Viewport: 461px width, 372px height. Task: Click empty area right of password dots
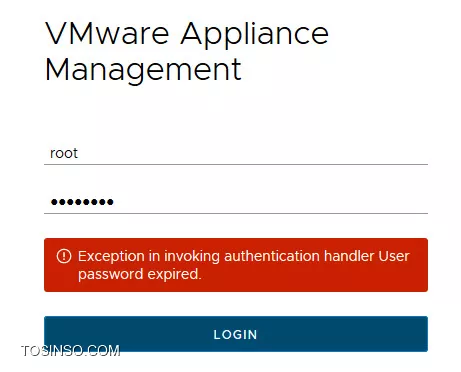coord(271,202)
